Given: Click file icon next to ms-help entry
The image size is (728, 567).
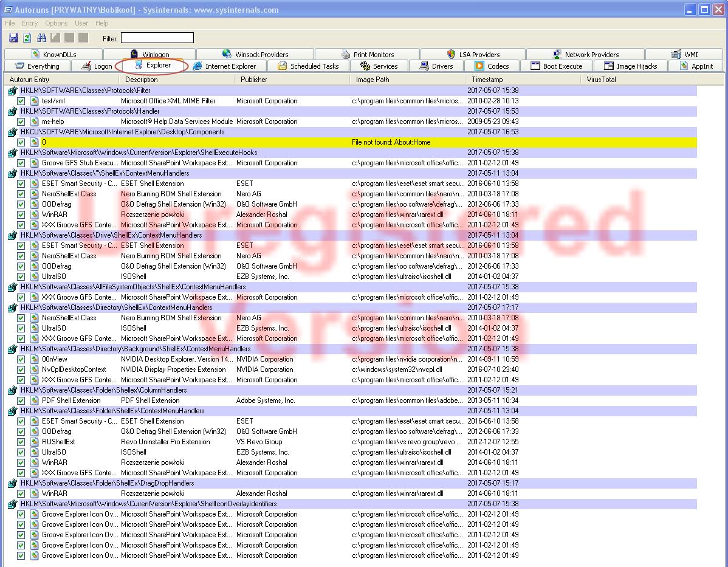Looking at the screenshot, I should coord(35,122).
